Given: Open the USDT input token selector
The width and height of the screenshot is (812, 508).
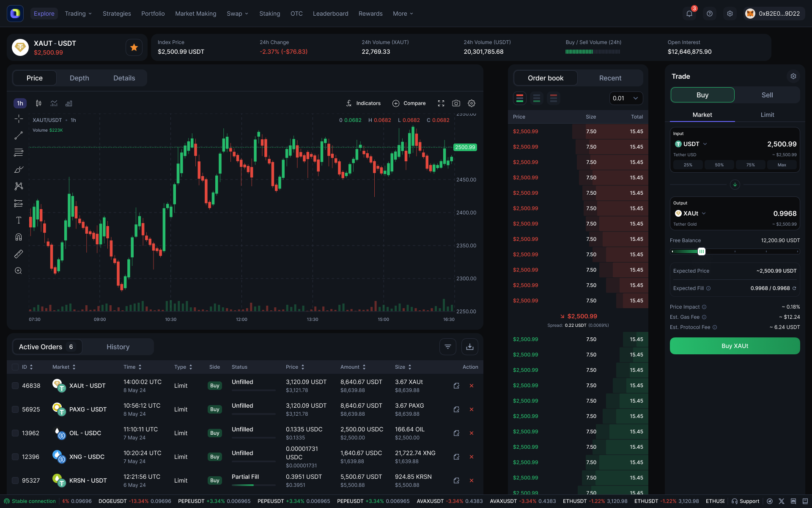Looking at the screenshot, I should coord(691,144).
